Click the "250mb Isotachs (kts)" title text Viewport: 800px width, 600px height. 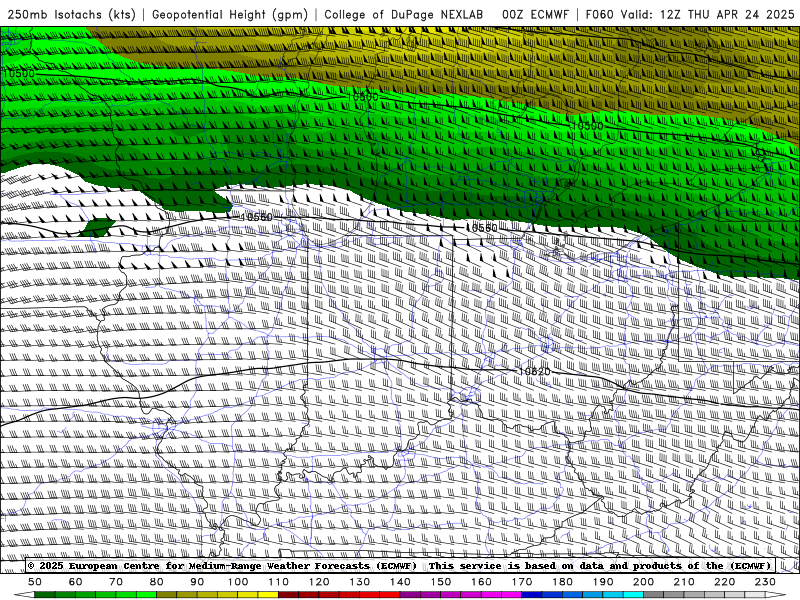pyautogui.click(x=71, y=14)
